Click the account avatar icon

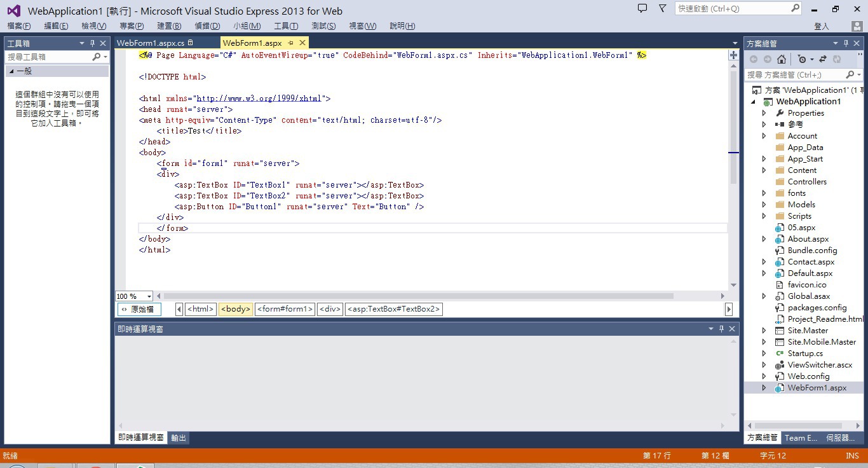856,26
